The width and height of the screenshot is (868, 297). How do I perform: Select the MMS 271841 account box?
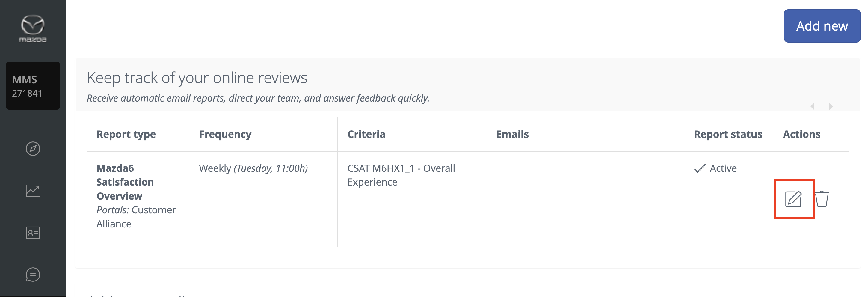[33, 86]
